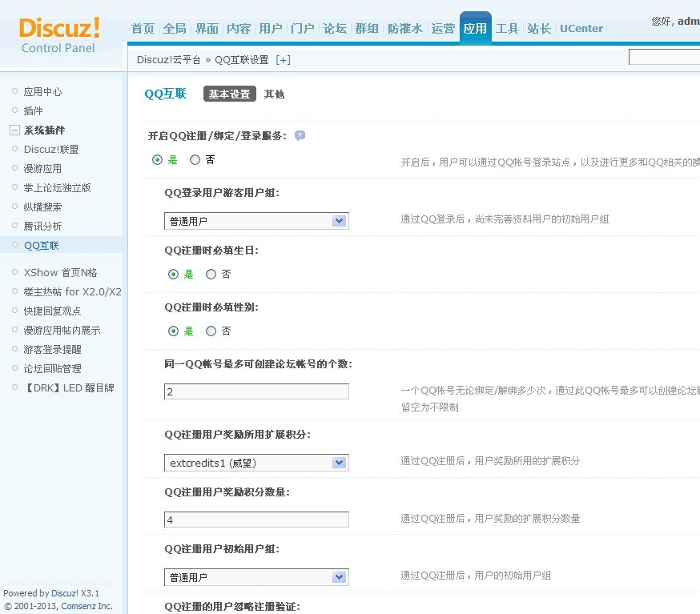The width and height of the screenshot is (700, 614).
Task: Select 是 for 开启QQ注册/绑定/登录服务
Action: tap(157, 160)
